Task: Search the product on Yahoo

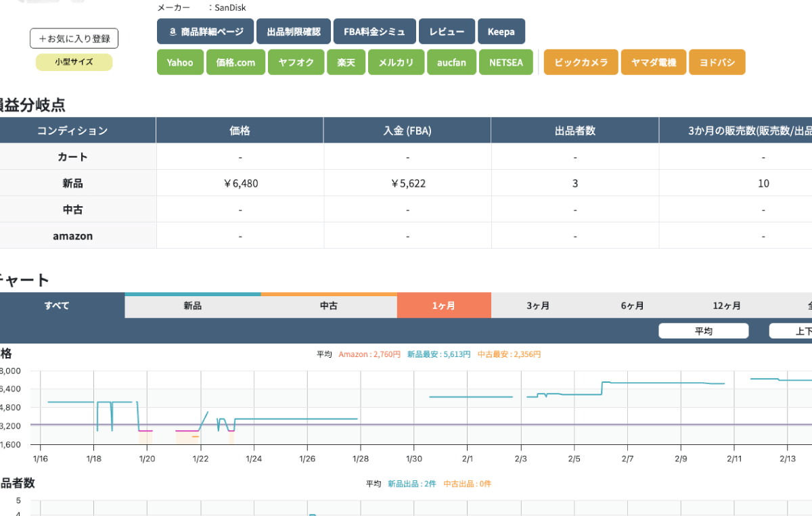Action: click(x=180, y=62)
